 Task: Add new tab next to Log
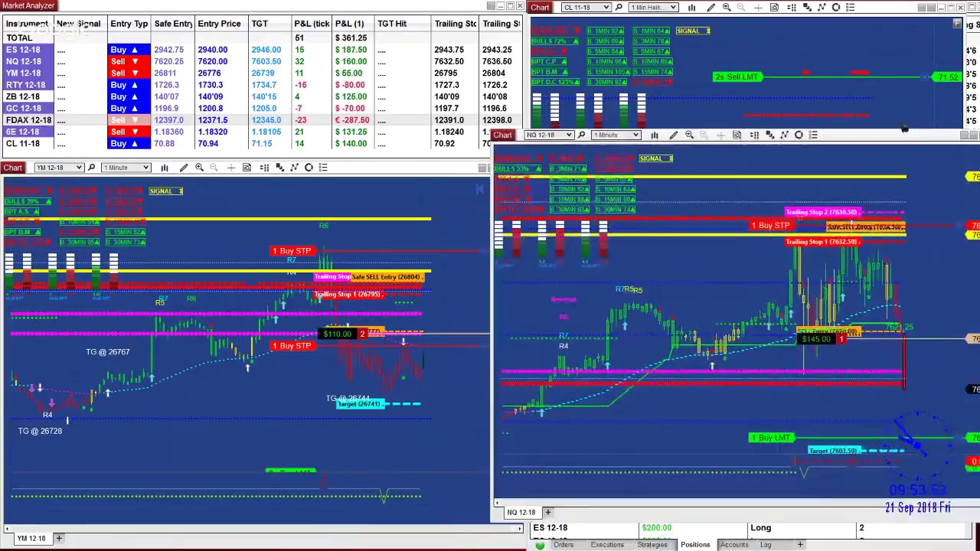click(x=800, y=545)
